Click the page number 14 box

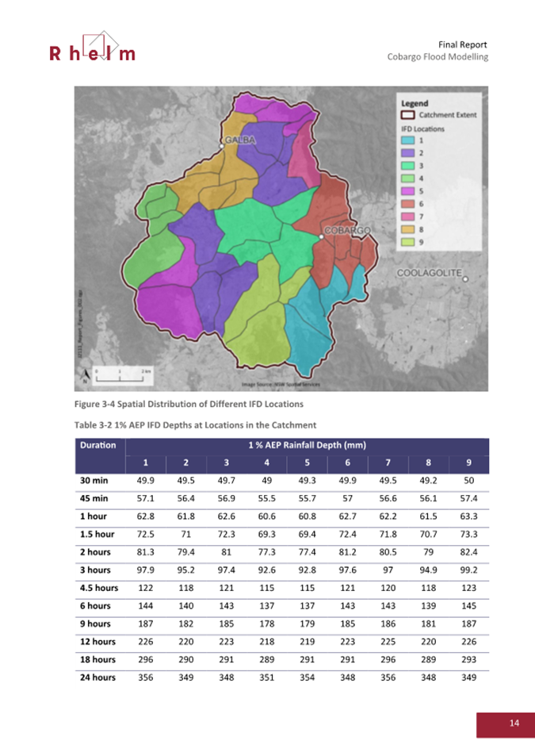(514, 723)
